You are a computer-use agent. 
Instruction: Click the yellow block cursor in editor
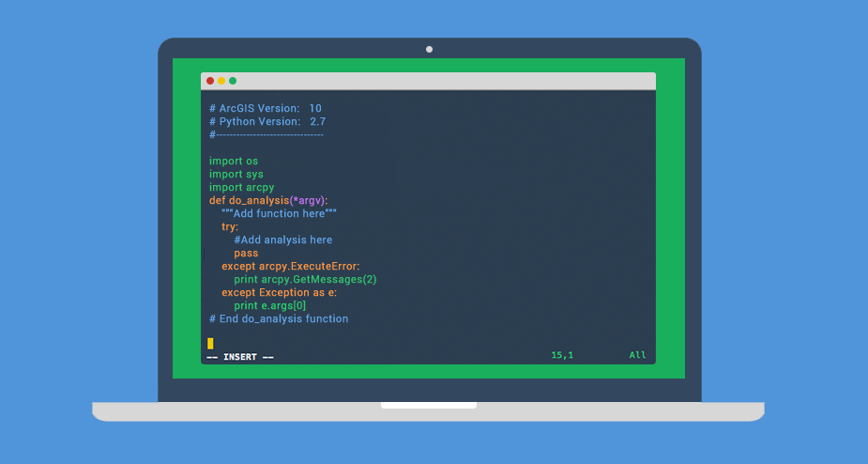point(211,344)
